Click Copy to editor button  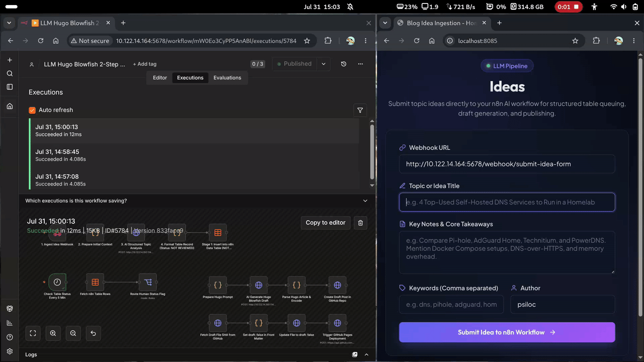pos(326,222)
